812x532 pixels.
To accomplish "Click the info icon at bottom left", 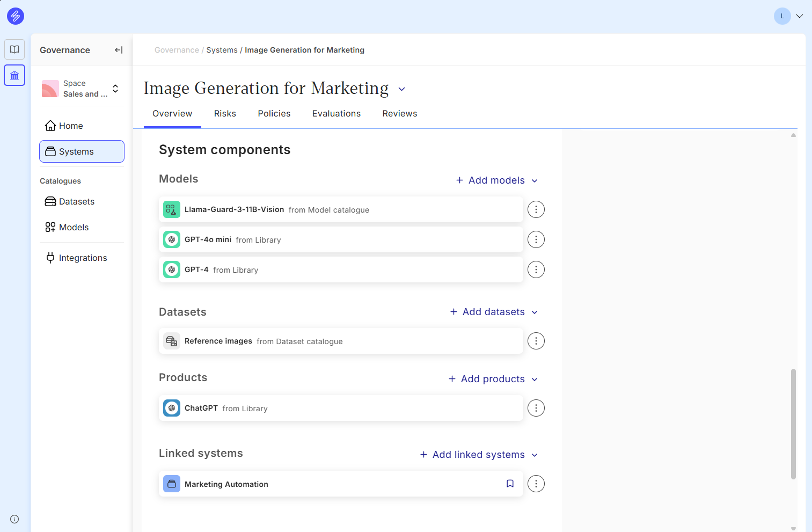I will click(14, 519).
